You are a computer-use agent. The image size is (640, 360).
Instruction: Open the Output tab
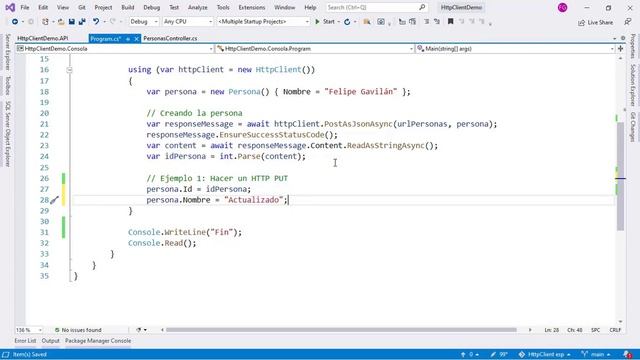(51, 341)
